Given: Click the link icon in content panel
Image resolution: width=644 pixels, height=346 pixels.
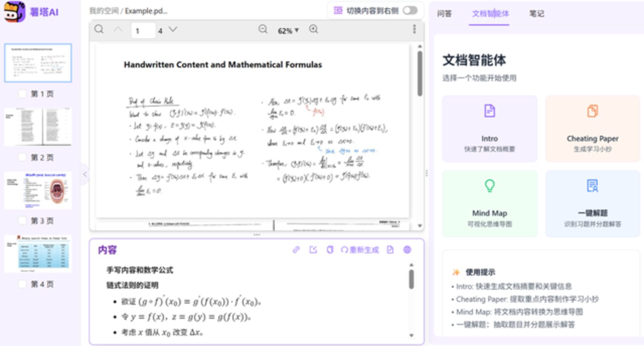Looking at the screenshot, I should tap(296, 250).
